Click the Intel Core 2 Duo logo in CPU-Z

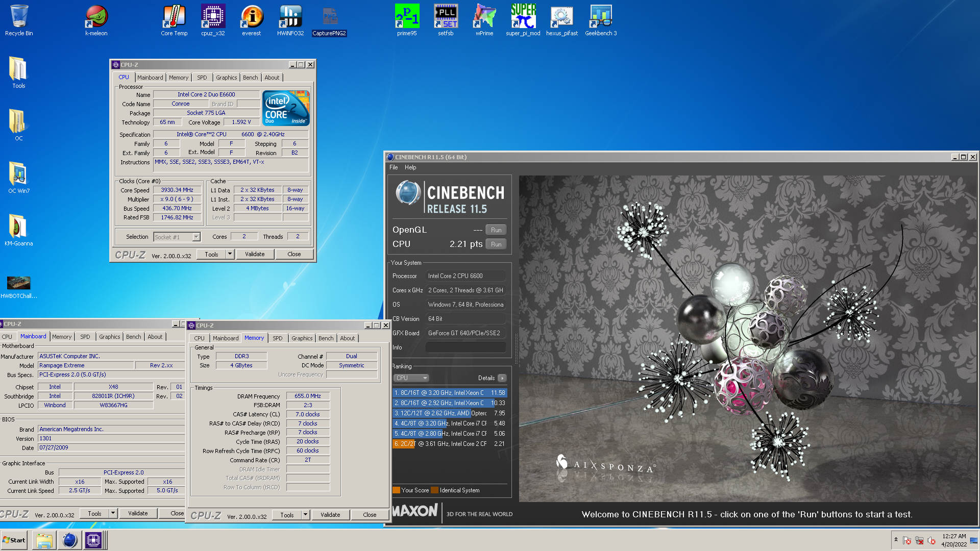286,108
